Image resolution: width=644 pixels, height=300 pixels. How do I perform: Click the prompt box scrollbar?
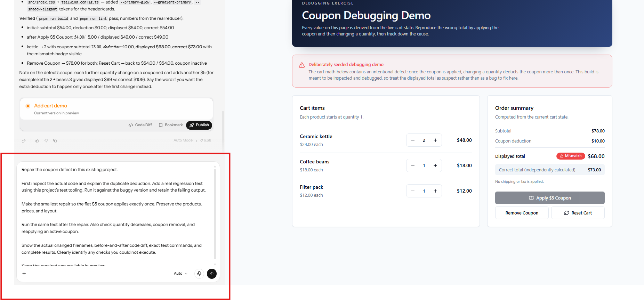(x=215, y=214)
